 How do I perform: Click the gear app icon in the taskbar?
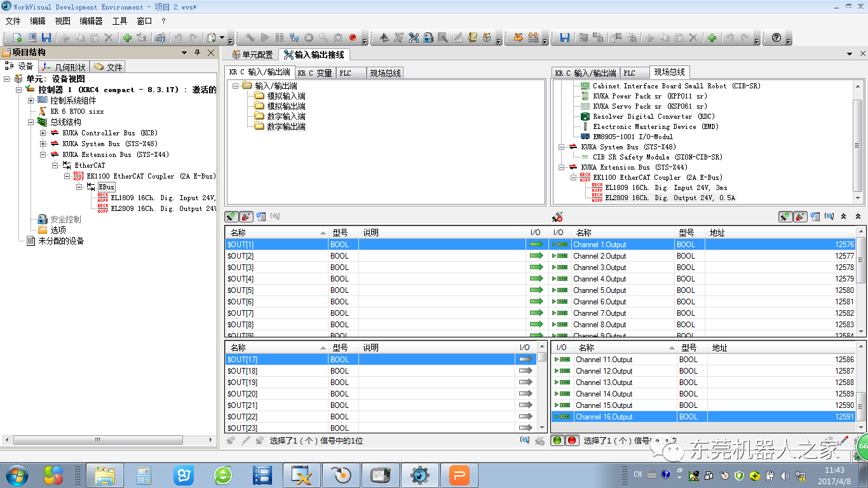pos(419,475)
